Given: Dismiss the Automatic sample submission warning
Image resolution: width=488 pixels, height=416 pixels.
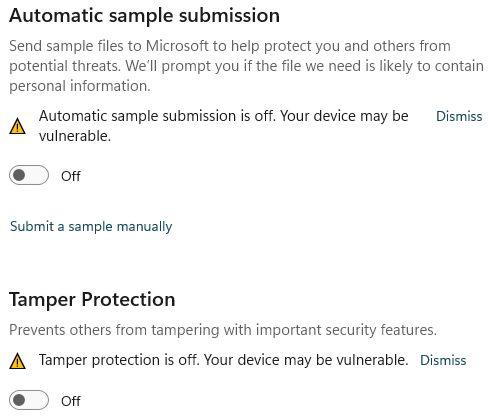Looking at the screenshot, I should click(459, 116).
